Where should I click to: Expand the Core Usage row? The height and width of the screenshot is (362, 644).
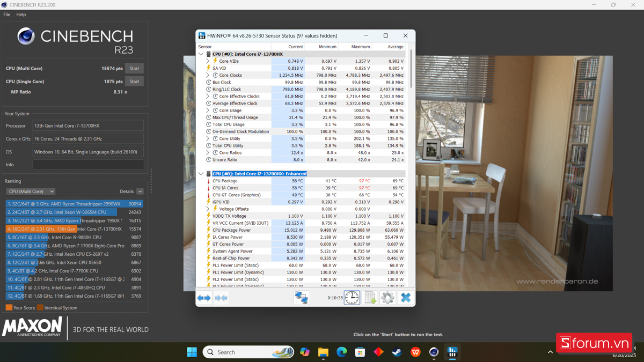208,110
